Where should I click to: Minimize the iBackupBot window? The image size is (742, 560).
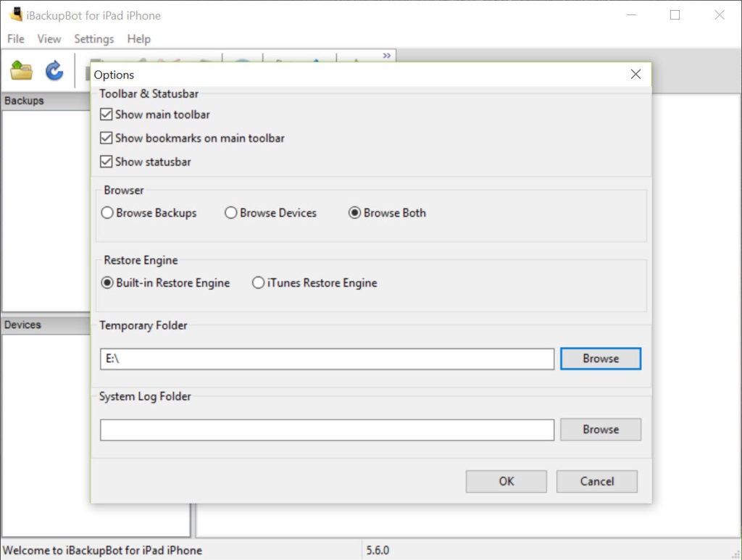coord(631,15)
